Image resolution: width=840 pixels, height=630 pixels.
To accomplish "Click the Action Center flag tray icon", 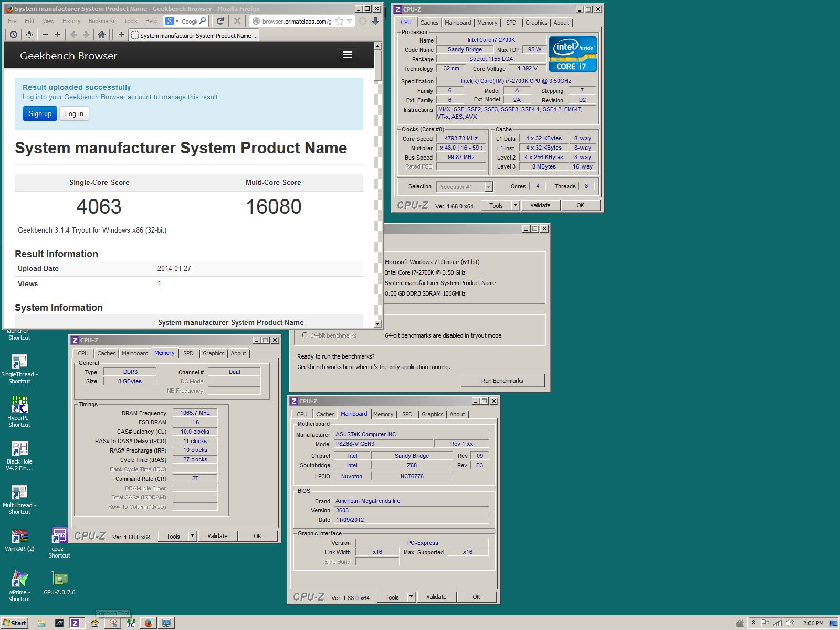I will pos(765,623).
